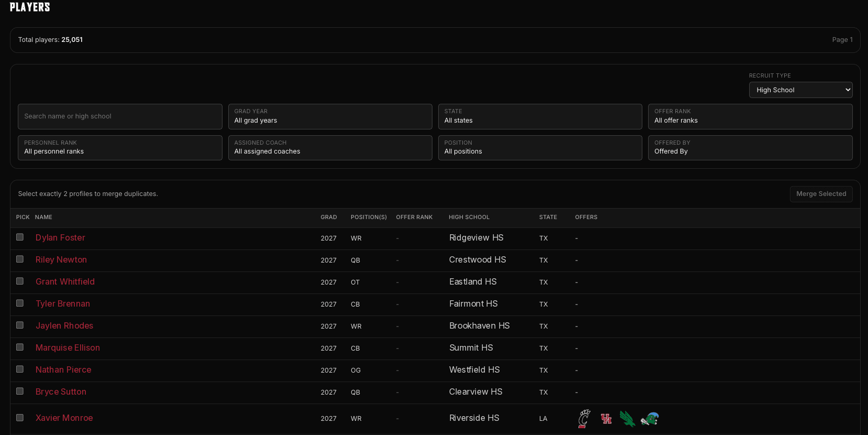Screen dimensions: 868x435
Task: Open Jaylen Rhodes' player page
Action: 64,326
